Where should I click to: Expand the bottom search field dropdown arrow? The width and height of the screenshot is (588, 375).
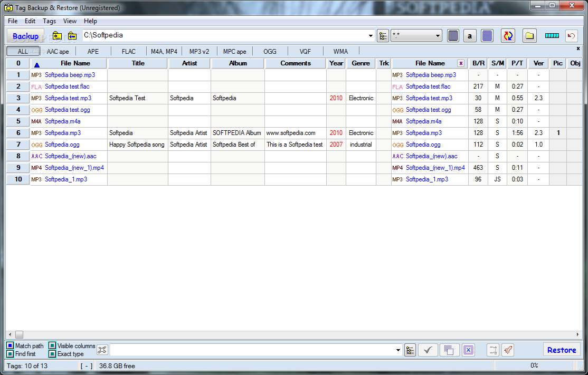(398, 350)
